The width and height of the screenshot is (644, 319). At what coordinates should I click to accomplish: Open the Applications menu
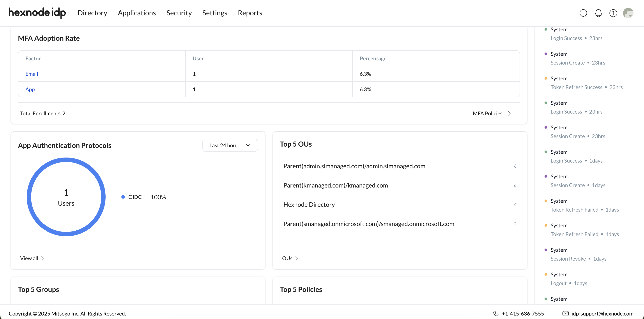tap(137, 13)
